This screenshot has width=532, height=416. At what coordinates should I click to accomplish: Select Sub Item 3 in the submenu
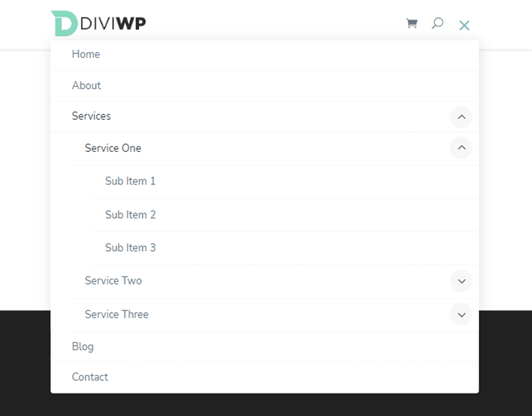point(131,248)
